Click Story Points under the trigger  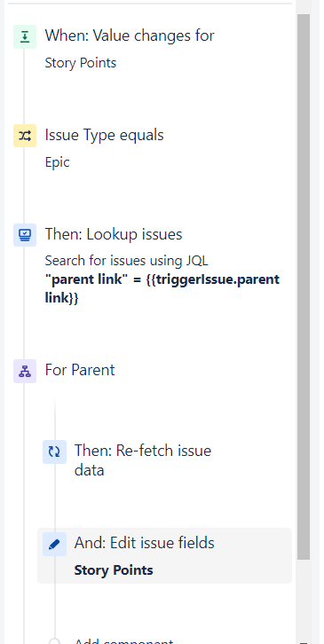pos(81,63)
